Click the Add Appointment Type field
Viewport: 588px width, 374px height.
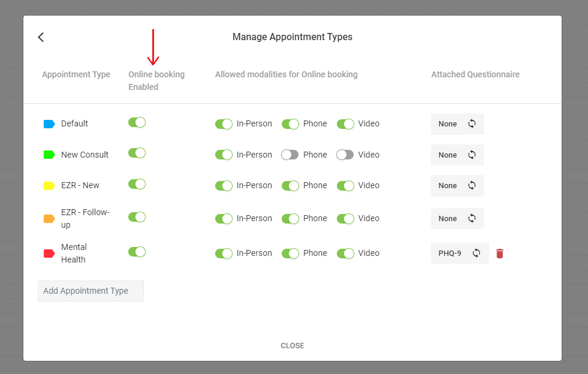(x=91, y=291)
